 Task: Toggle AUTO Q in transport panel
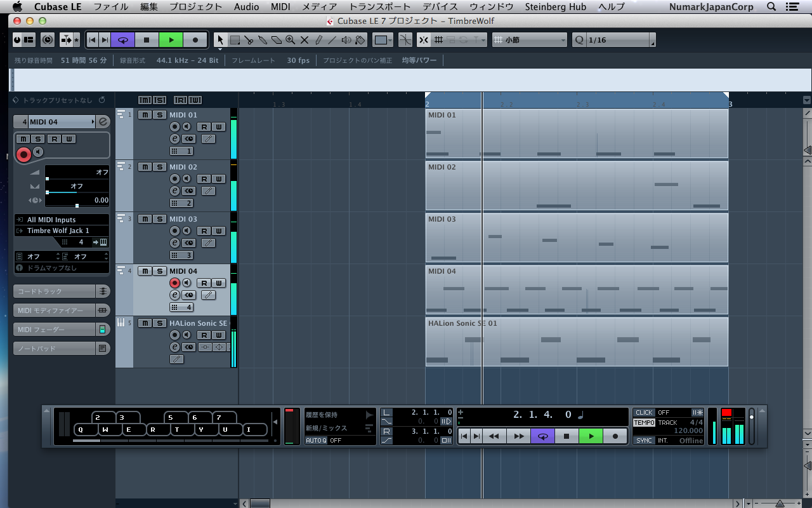click(316, 440)
